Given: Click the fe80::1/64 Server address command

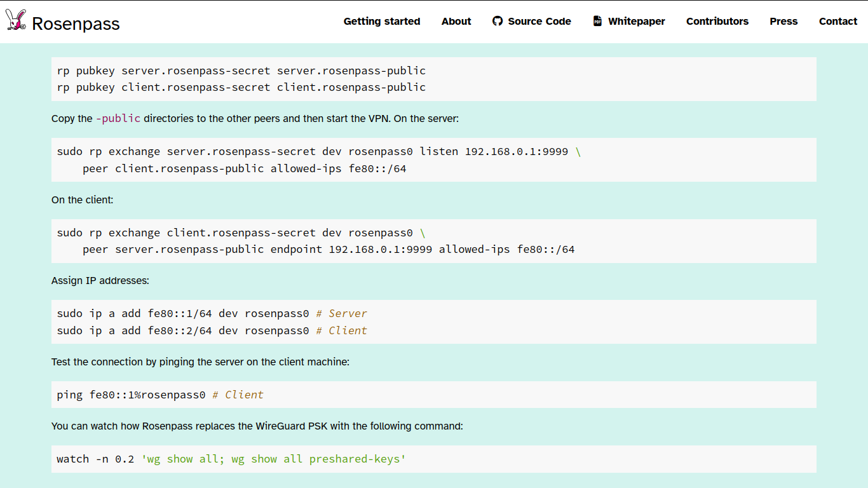Looking at the screenshot, I should pyautogui.click(x=212, y=314).
